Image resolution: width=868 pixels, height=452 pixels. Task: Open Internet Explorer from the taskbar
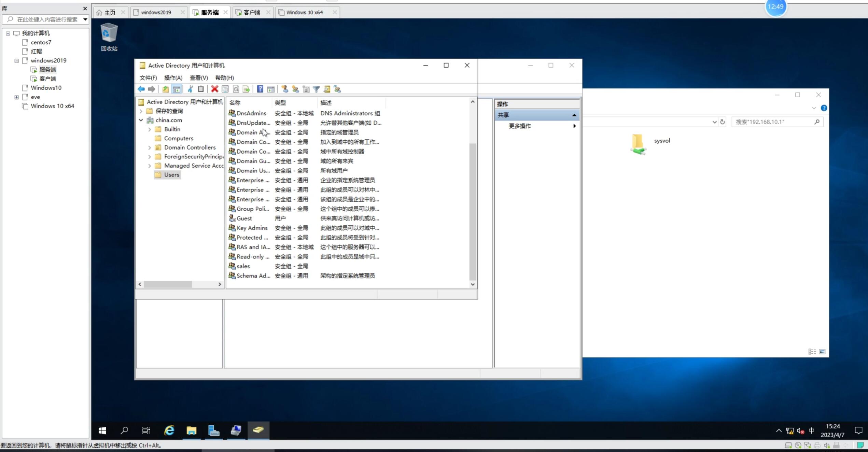click(x=169, y=430)
